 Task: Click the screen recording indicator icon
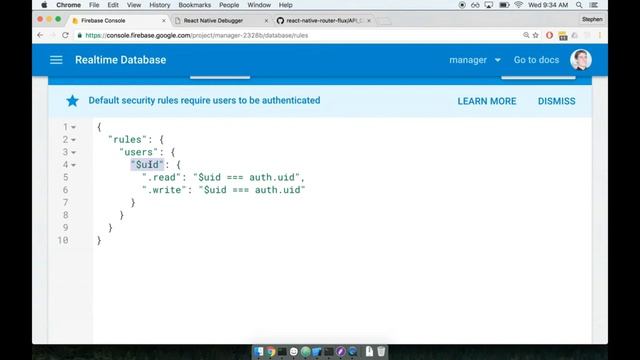462,5
